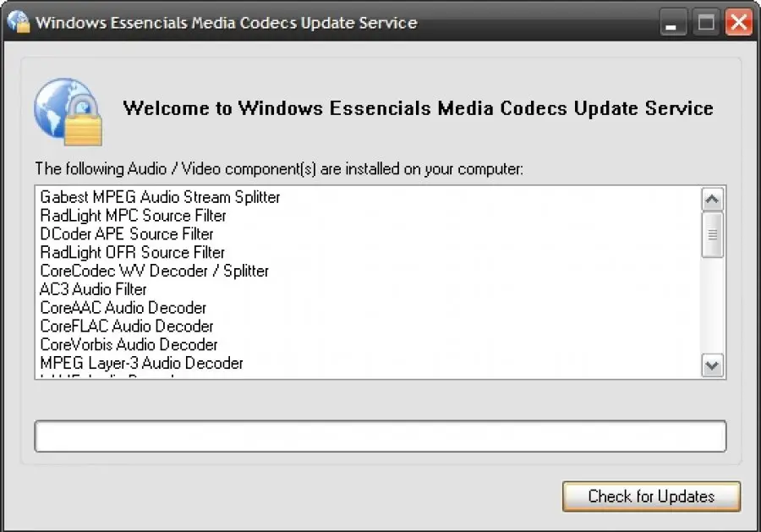The height and width of the screenshot is (532, 761).
Task: Select CoreFLAC Audio Decoder entry
Action: (x=126, y=326)
